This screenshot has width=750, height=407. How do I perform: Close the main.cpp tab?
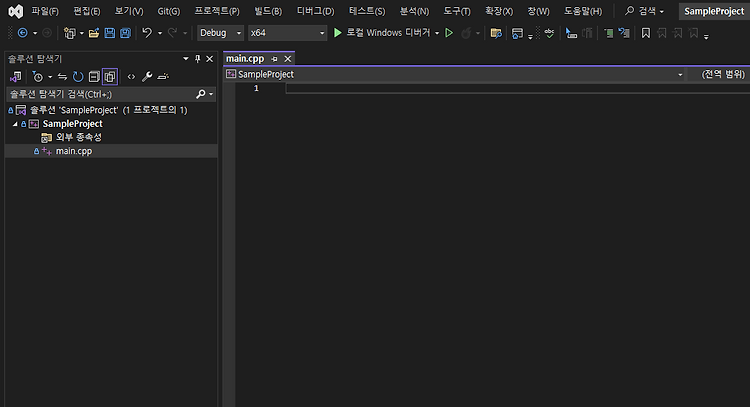287,59
